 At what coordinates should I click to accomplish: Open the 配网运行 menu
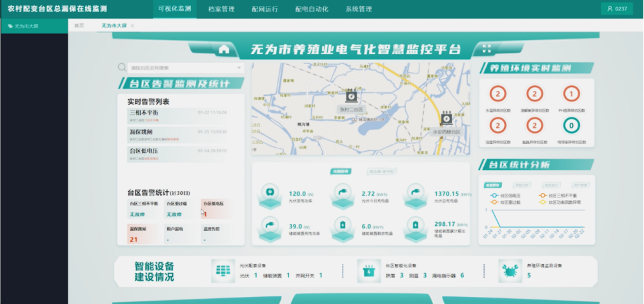(265, 9)
